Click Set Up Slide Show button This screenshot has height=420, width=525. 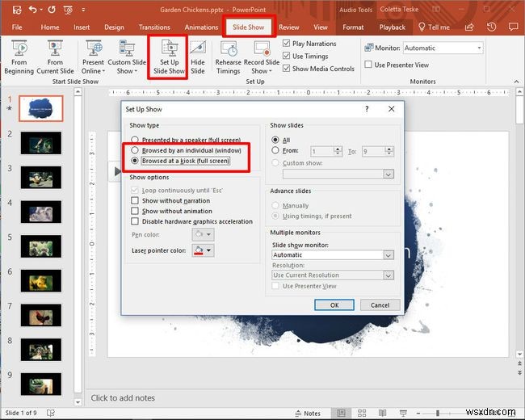[169, 57]
